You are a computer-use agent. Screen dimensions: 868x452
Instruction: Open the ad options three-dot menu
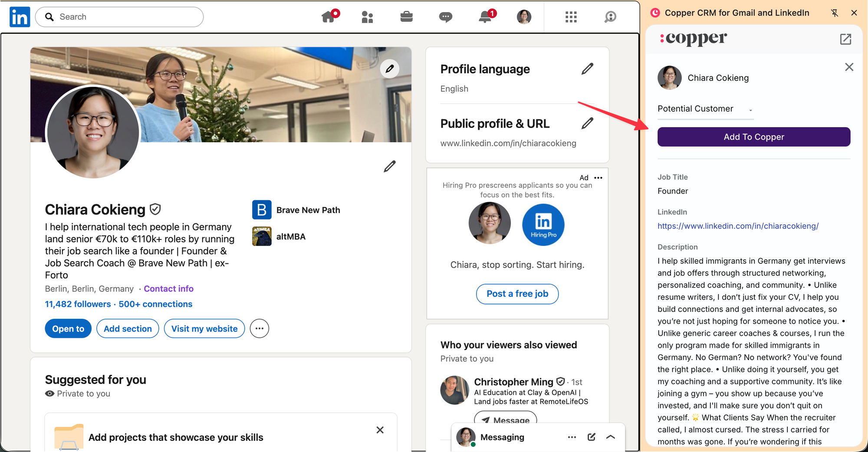tap(598, 178)
